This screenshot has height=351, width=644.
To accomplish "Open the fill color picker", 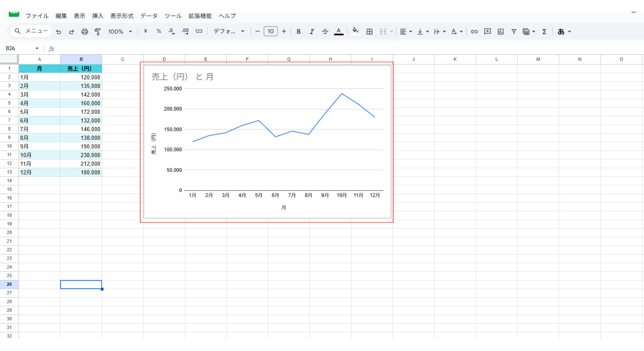I will pos(356,31).
